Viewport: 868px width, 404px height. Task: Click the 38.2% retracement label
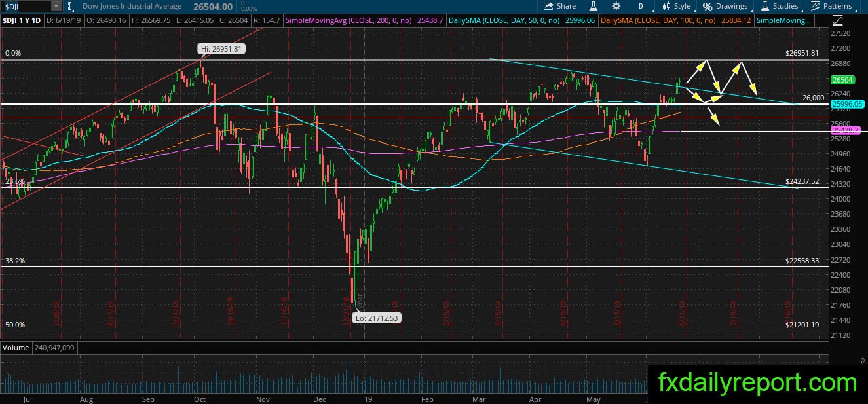pyautogui.click(x=14, y=260)
